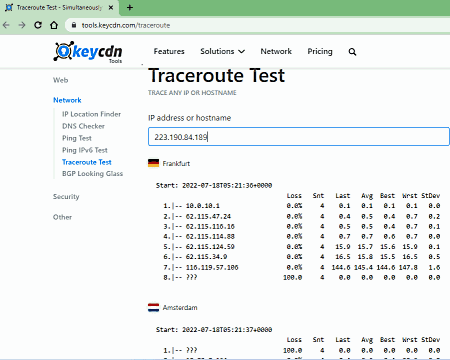Screen dimensions: 450x360
Task: Click hop 5 address 62.115.124.59
Action: (x=210, y=247)
